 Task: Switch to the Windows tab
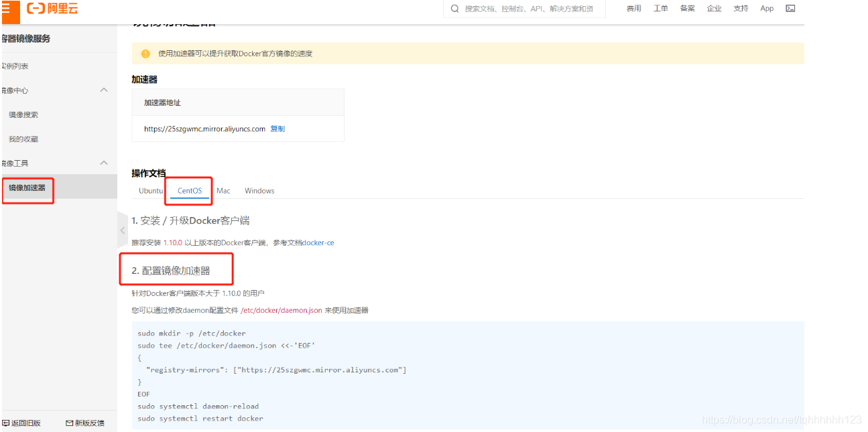259,191
